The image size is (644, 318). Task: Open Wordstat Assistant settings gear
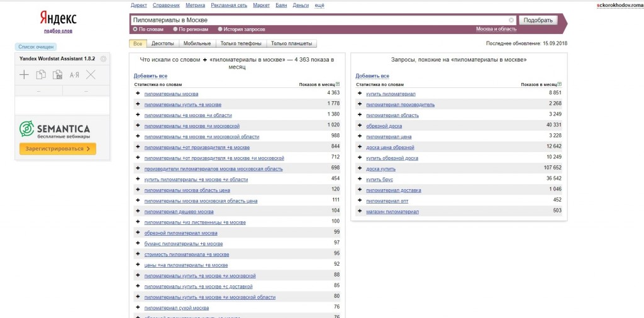(103, 59)
